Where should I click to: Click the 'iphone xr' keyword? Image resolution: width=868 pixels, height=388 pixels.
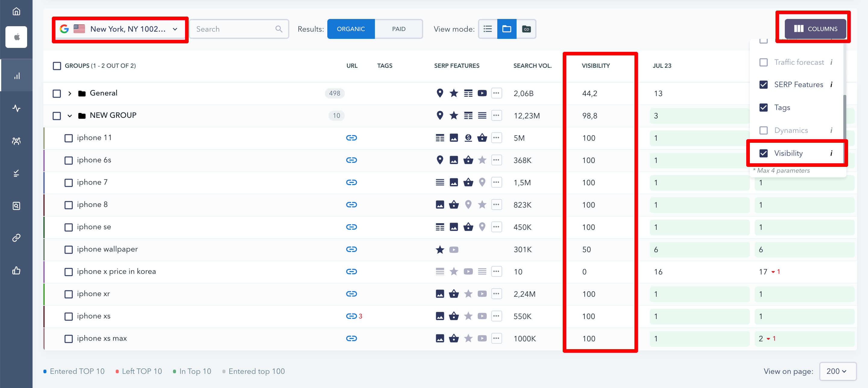click(93, 294)
